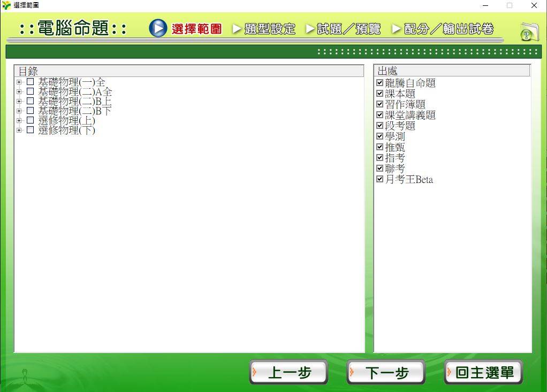Click the 下一步 button
Viewport: 547px width, 392px height.
coord(386,372)
